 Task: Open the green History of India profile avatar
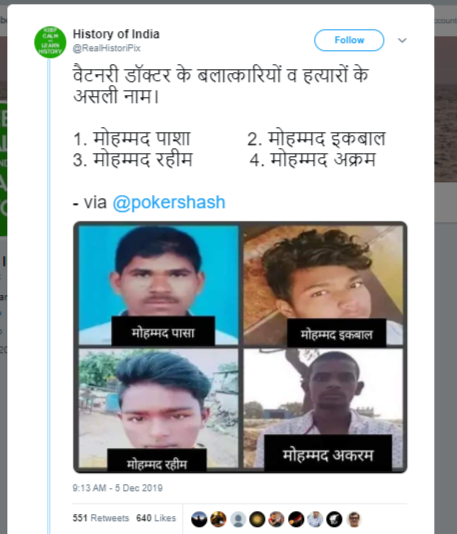pos(50,42)
